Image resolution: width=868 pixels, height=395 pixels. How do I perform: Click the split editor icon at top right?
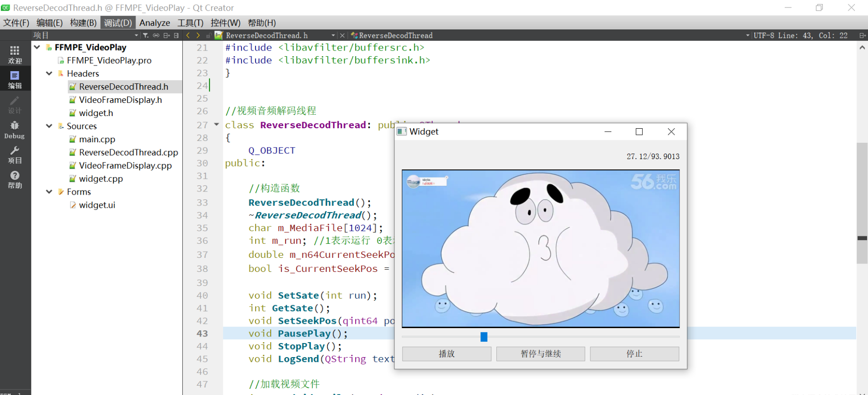coord(862,36)
